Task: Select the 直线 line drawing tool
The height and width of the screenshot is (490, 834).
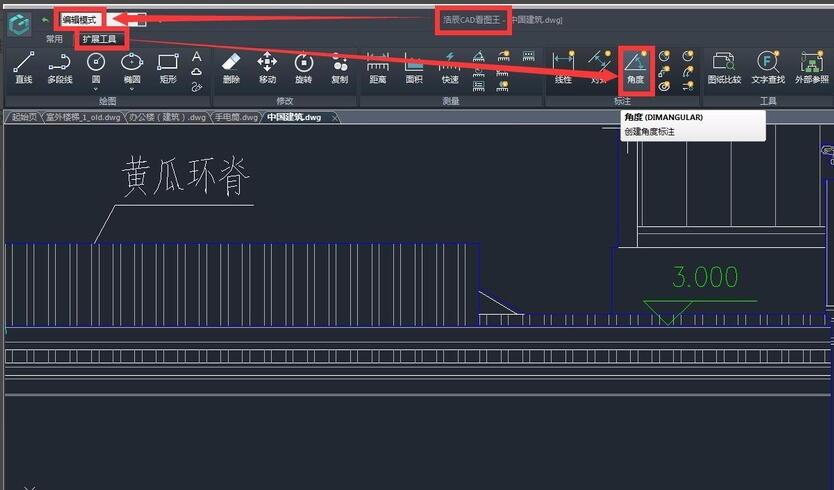Action: pyautogui.click(x=24, y=67)
